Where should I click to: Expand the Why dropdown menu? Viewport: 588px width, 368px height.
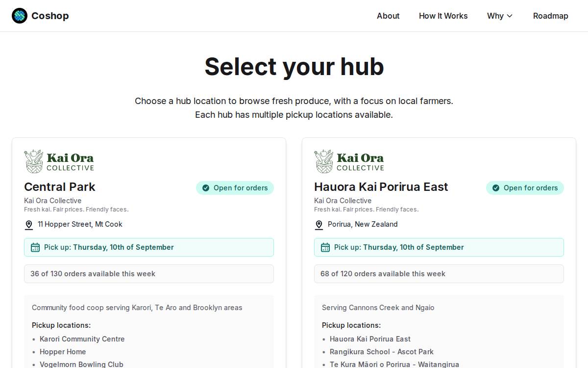click(x=500, y=16)
